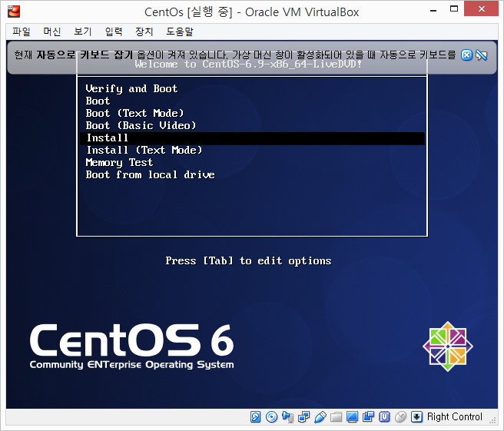Image resolution: width=504 pixels, height=431 pixels.
Task: Dismiss the keyboard capture notification
Action: pyautogui.click(x=466, y=55)
